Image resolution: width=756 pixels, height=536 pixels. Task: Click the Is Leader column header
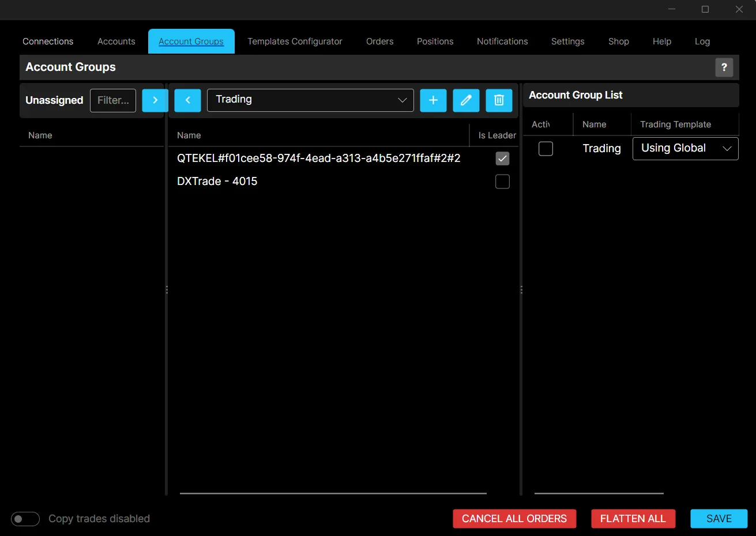click(497, 135)
